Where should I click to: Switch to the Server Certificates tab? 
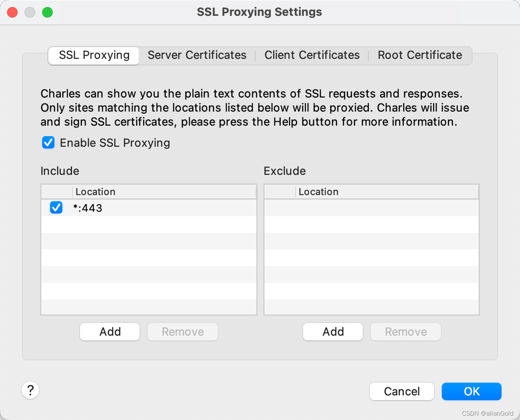(x=197, y=55)
